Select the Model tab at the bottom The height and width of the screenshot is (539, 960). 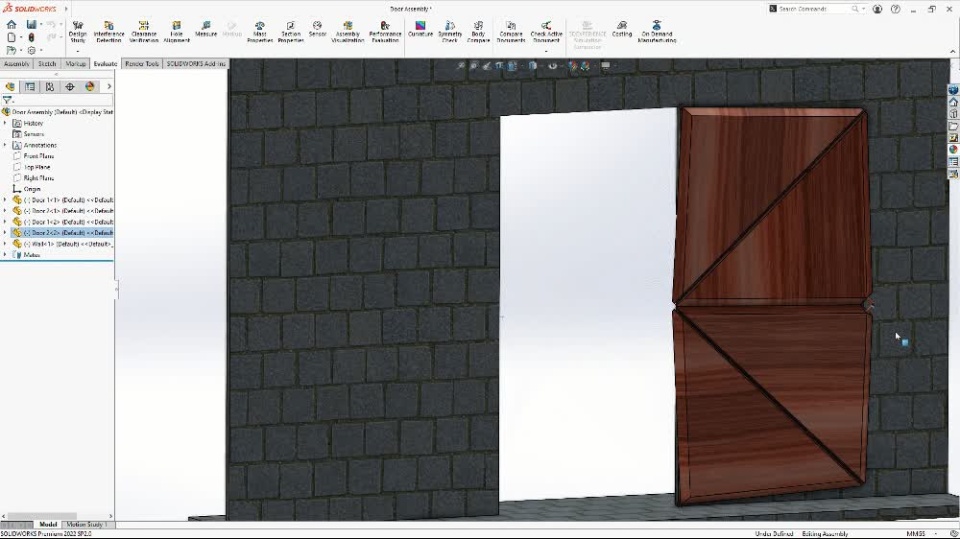click(48, 525)
